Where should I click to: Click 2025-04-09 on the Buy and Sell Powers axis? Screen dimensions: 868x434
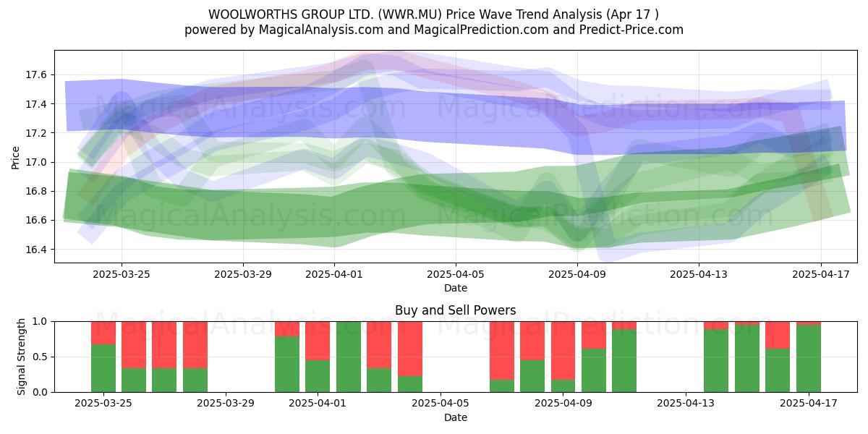563,403
